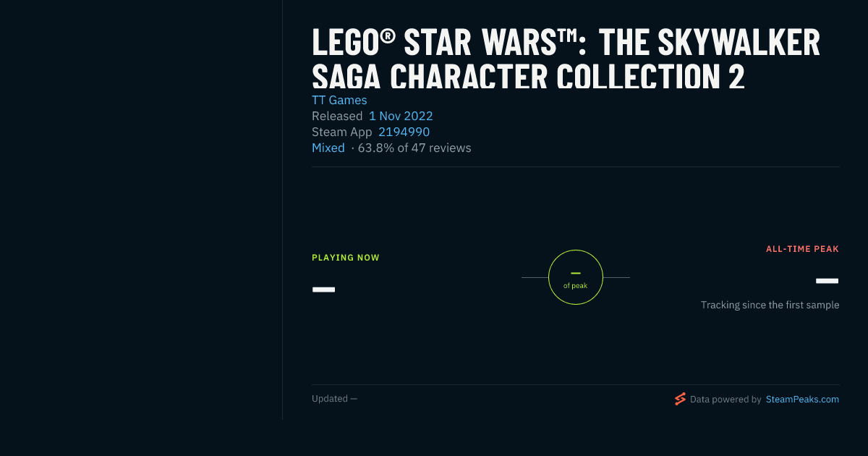The height and width of the screenshot is (456, 868).
Task: Click the green dash inside the circle
Action: click(576, 273)
